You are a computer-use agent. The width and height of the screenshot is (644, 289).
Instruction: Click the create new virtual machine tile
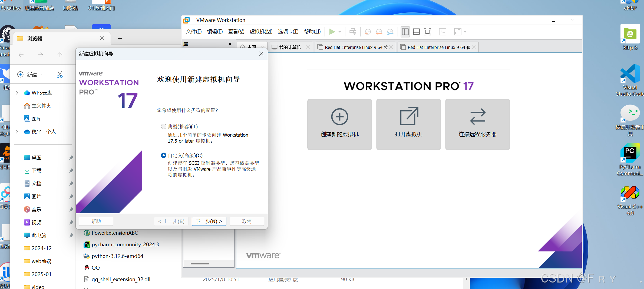click(339, 124)
